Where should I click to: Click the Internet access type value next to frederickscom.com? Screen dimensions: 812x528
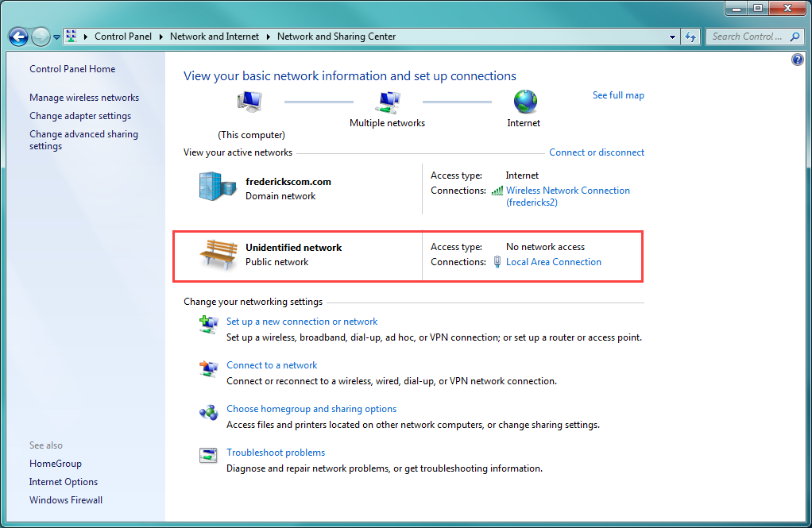[522, 175]
